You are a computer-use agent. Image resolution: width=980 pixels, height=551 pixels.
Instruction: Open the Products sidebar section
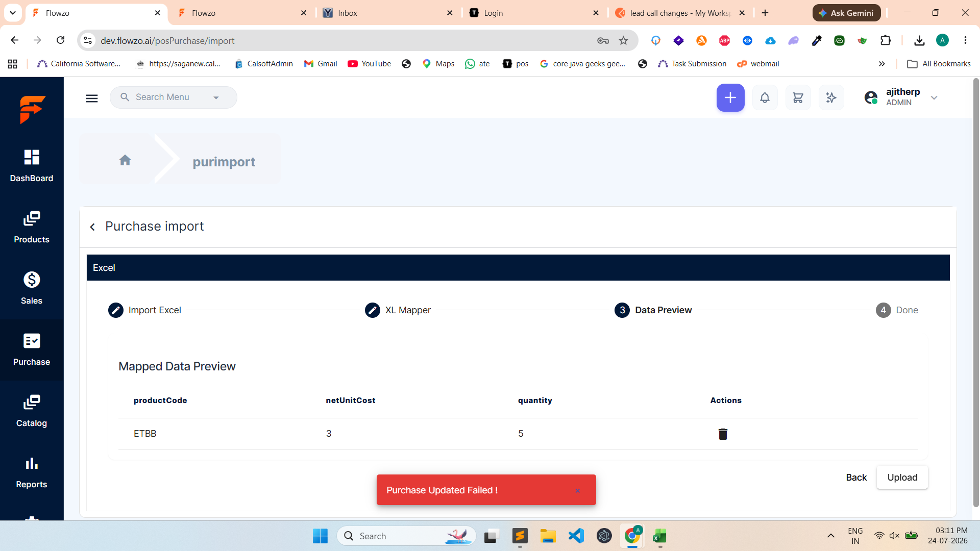(32, 227)
